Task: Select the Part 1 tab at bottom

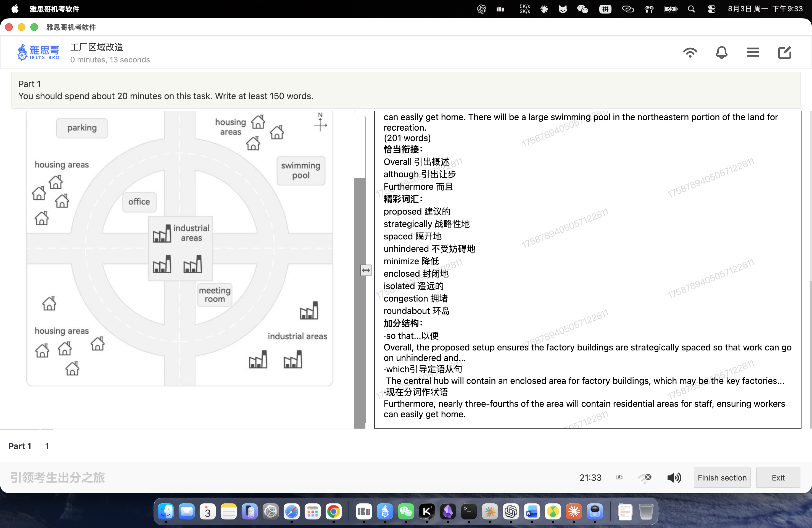Action: point(20,446)
